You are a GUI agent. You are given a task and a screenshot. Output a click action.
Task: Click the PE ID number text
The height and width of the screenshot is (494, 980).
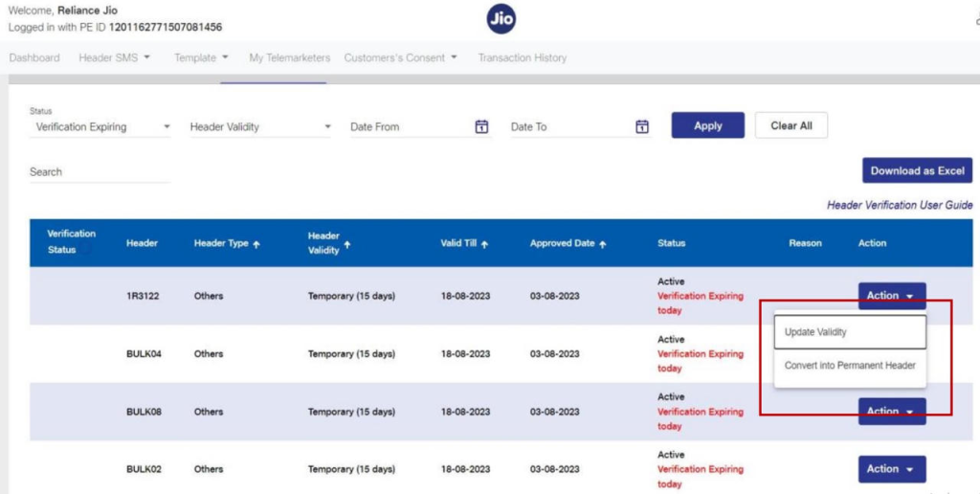(166, 28)
